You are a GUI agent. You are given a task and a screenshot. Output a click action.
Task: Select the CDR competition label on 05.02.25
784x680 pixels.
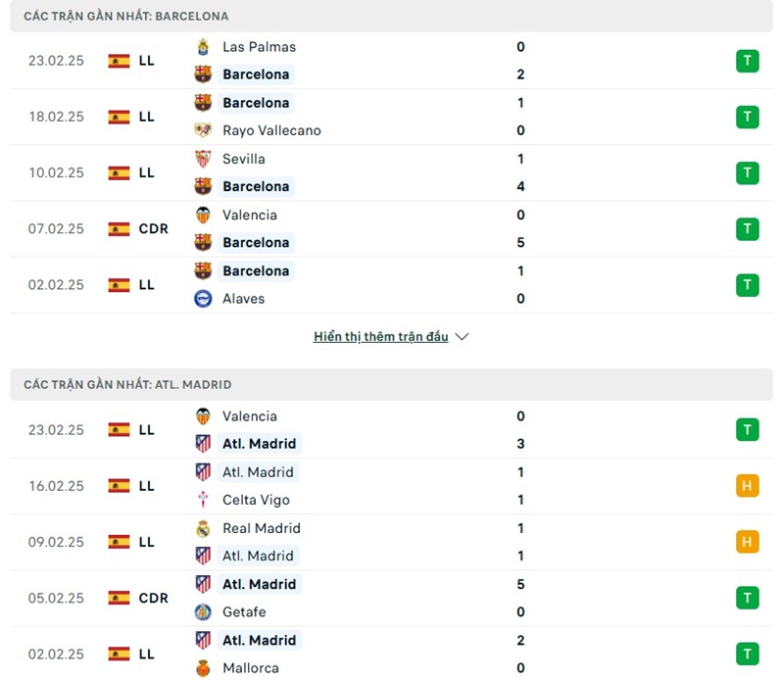(x=154, y=598)
